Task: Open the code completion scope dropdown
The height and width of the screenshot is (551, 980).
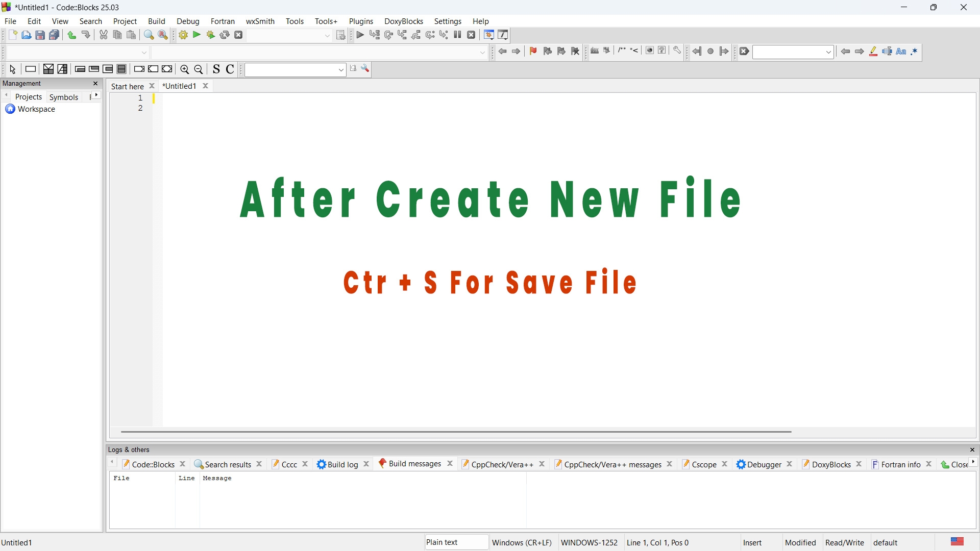Action: (144, 53)
